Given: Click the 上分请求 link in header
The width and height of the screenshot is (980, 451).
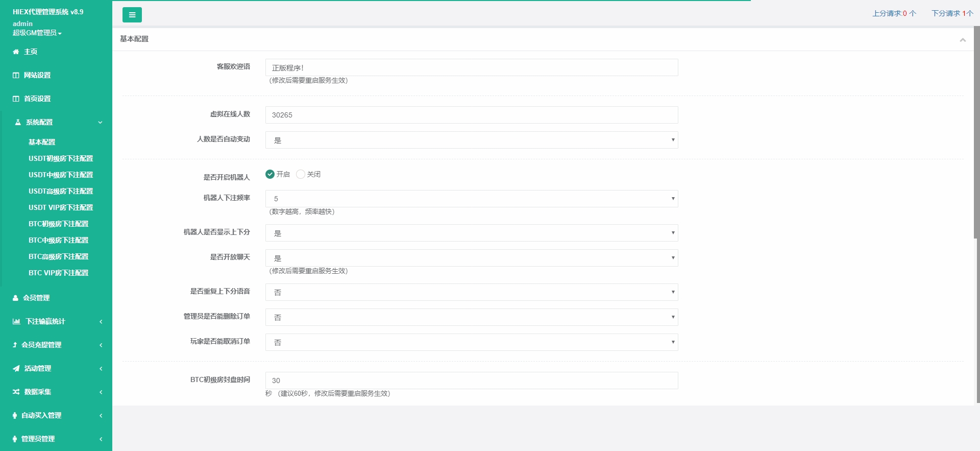Looking at the screenshot, I should tap(894, 13).
